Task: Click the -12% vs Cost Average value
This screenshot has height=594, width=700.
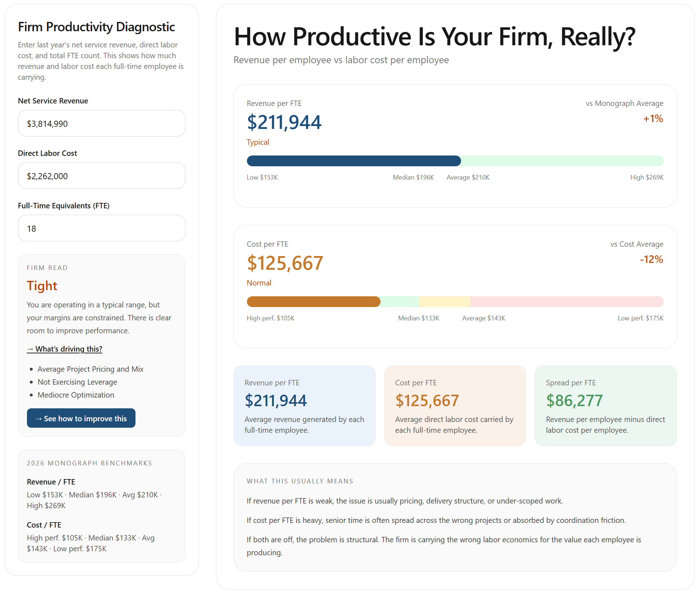Action: (x=651, y=259)
